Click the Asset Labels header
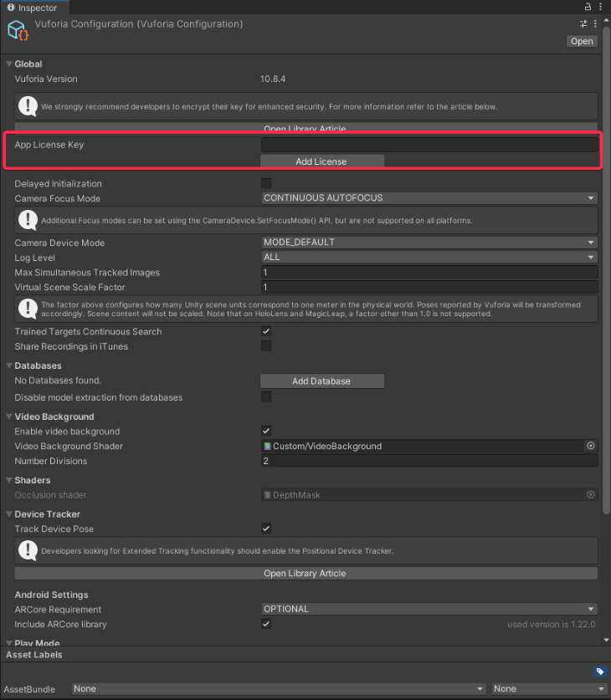This screenshot has width=611, height=700. (34, 655)
